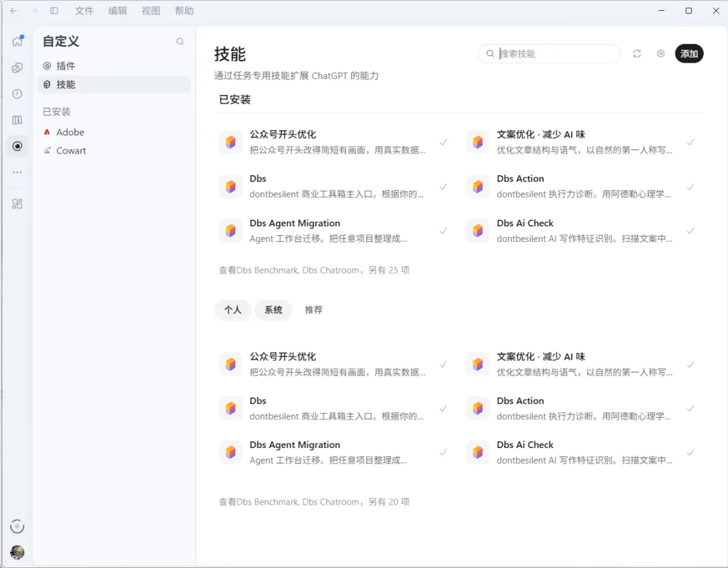
Task: Select 技能 in the sidebar
Action: click(x=114, y=84)
